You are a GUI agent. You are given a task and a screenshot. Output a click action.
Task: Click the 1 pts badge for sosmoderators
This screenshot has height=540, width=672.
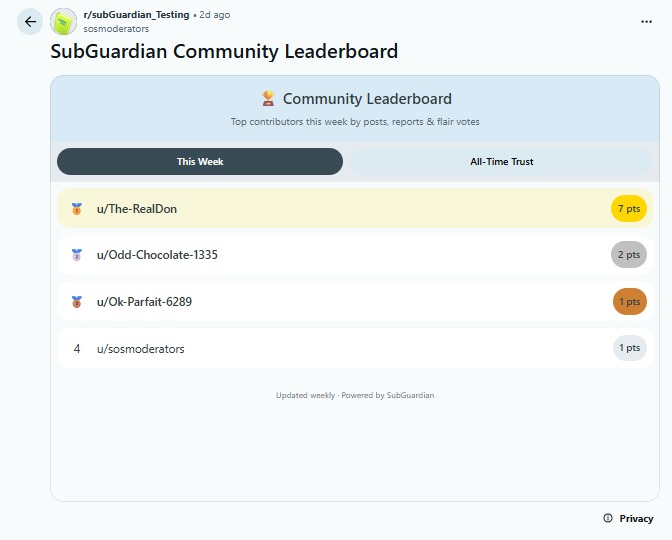[x=630, y=348]
